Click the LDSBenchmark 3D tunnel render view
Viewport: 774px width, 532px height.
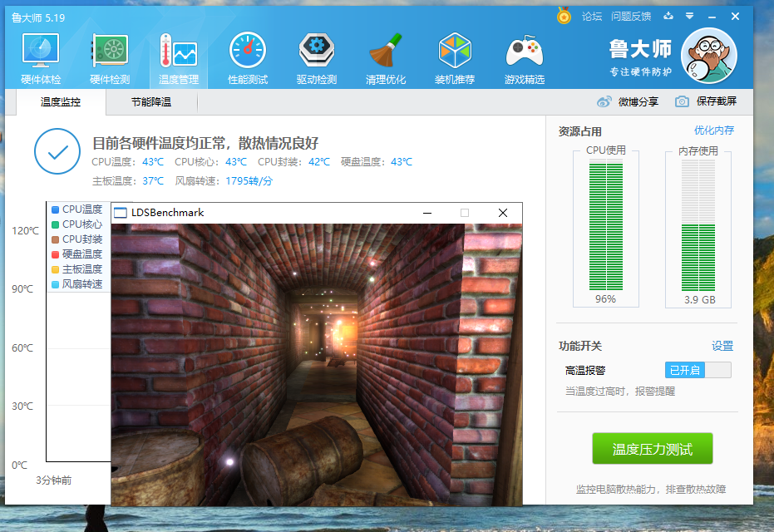coord(317,365)
